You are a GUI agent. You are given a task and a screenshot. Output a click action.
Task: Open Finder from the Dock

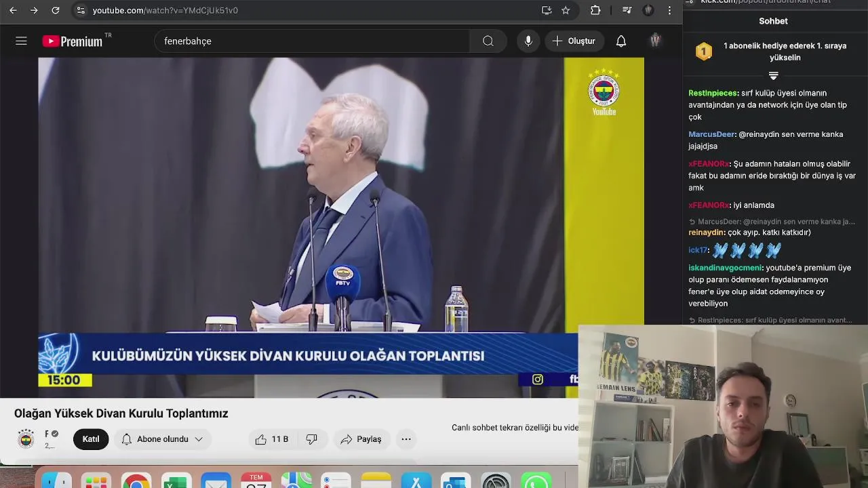click(x=56, y=481)
